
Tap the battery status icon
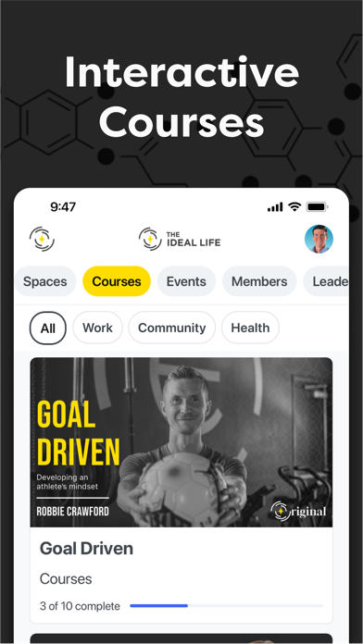coord(317,206)
